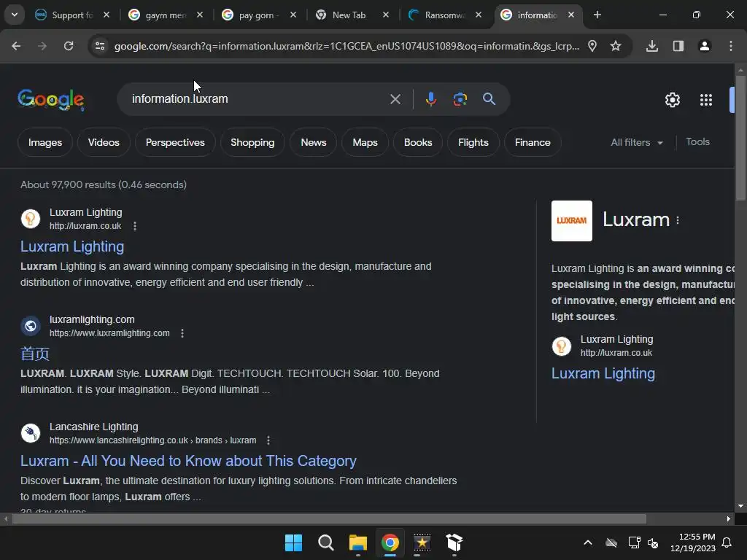Screen dimensions: 747x560
Task: Filter results by Flights
Action: 473,142
